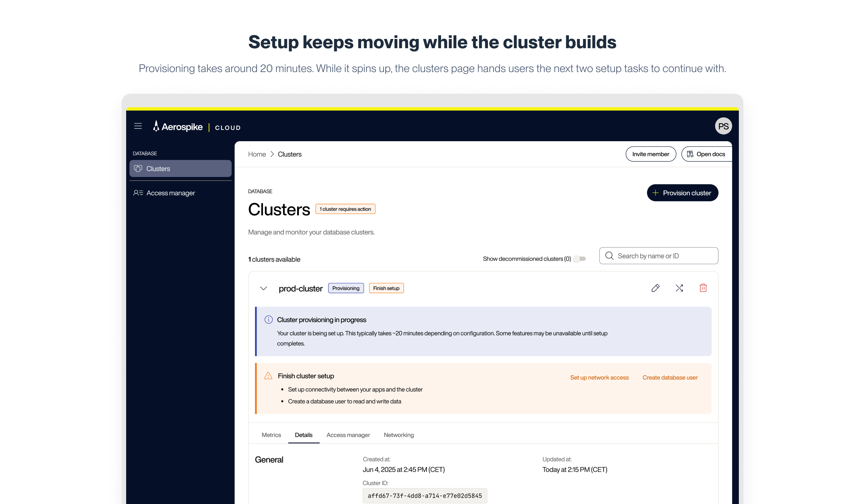Image resolution: width=865 pixels, height=504 pixels.
Task: Click the Provisioning status badge
Action: pyautogui.click(x=346, y=288)
